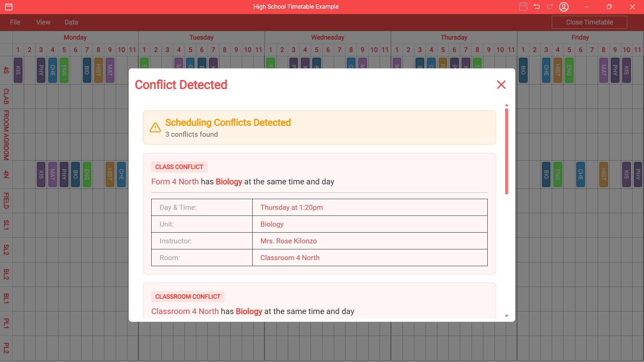Click the Close Timetable button

click(589, 22)
